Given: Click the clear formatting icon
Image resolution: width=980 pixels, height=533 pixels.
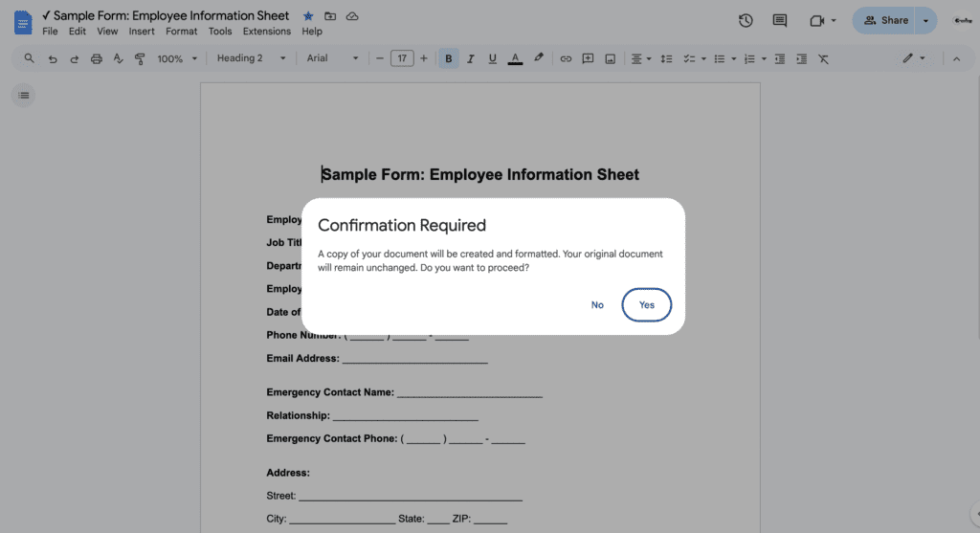Looking at the screenshot, I should pyautogui.click(x=823, y=58).
